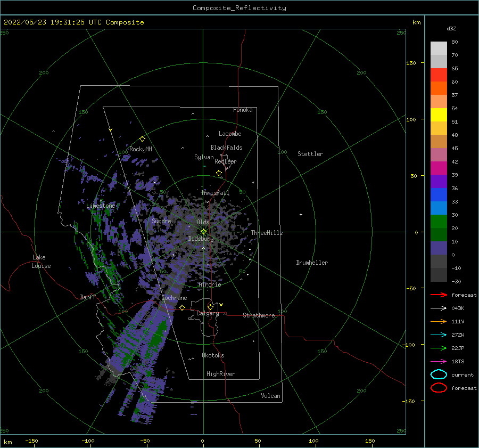Select the green 20–30 dBZ swatch
The height and width of the screenshot is (448, 479).
click(x=439, y=221)
